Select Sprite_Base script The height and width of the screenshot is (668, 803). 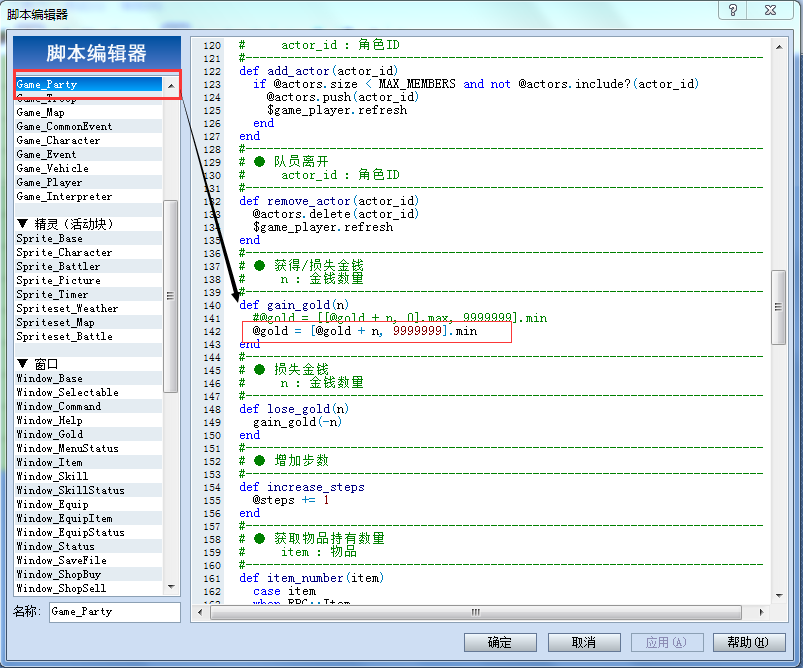tap(89, 238)
